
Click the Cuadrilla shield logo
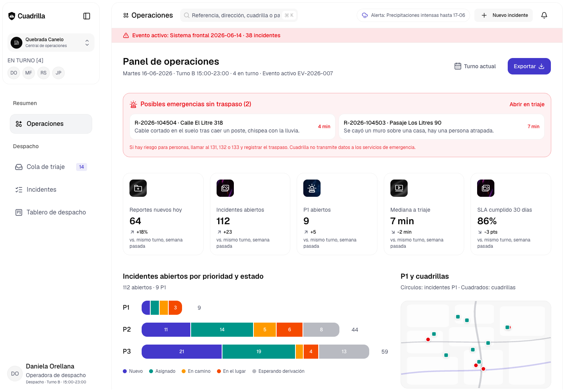click(x=12, y=16)
